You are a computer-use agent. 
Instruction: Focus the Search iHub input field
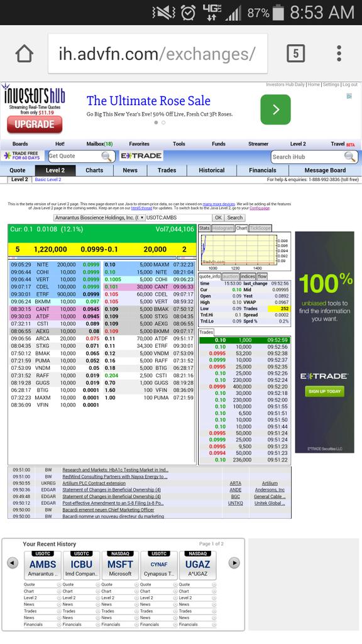(308, 157)
